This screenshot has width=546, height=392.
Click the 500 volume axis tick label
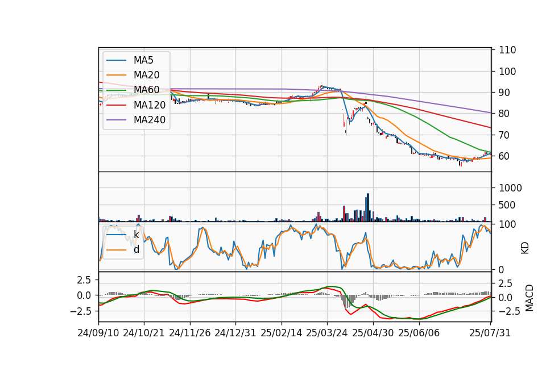(x=507, y=205)
